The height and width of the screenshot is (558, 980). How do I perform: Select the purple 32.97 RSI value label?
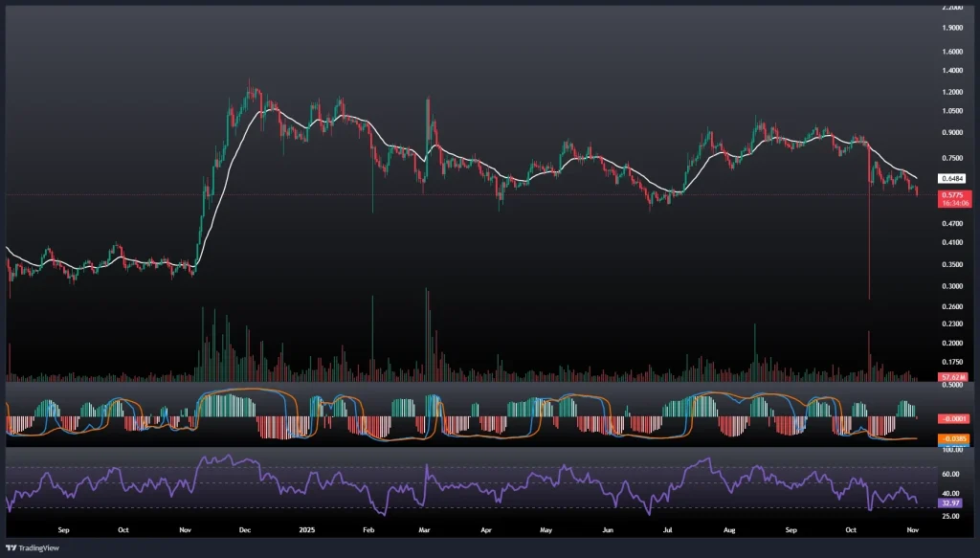pos(952,502)
